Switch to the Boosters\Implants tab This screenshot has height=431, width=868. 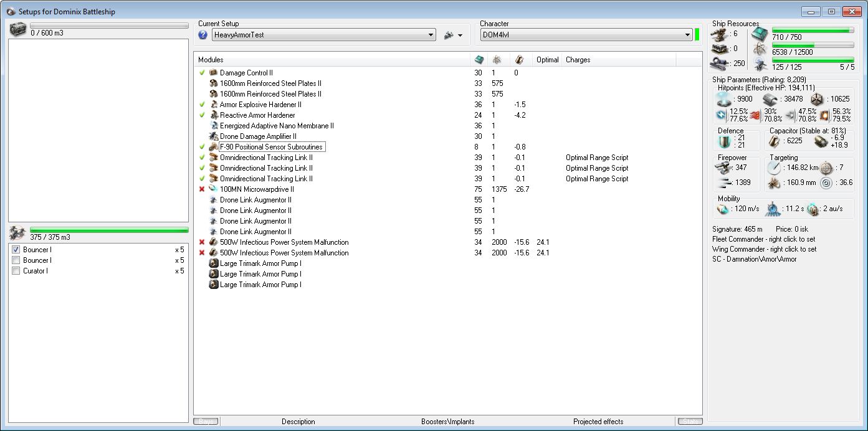[447, 422]
